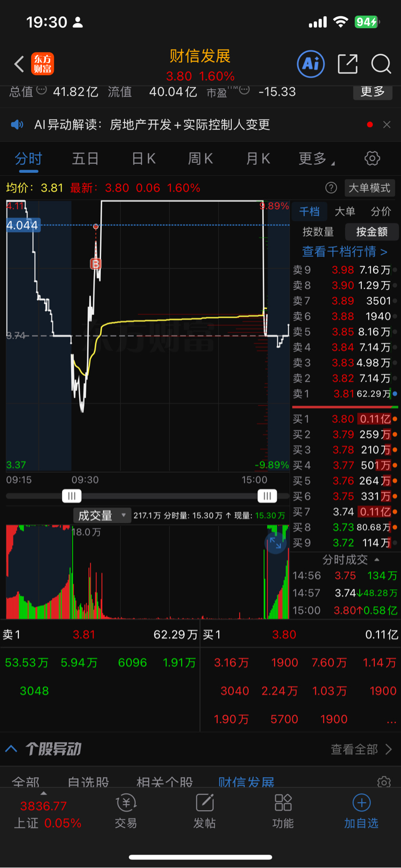
Task: Open 查看千档行情 link
Action: click(x=345, y=252)
